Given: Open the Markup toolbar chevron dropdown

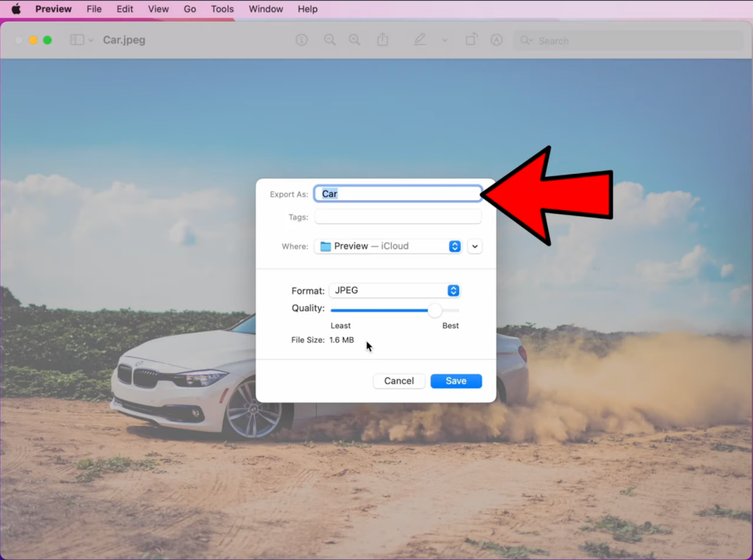Looking at the screenshot, I should point(445,40).
